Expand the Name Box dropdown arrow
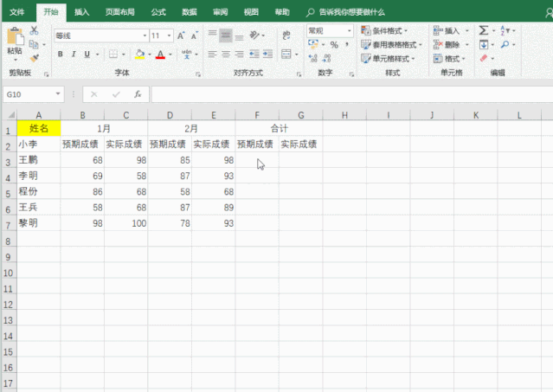 pyautogui.click(x=58, y=93)
